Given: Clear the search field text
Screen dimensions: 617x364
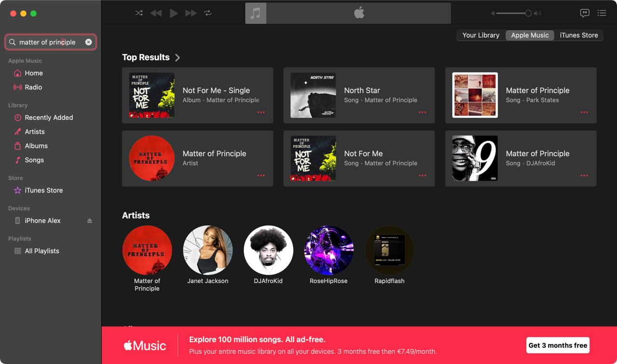Looking at the screenshot, I should [89, 42].
